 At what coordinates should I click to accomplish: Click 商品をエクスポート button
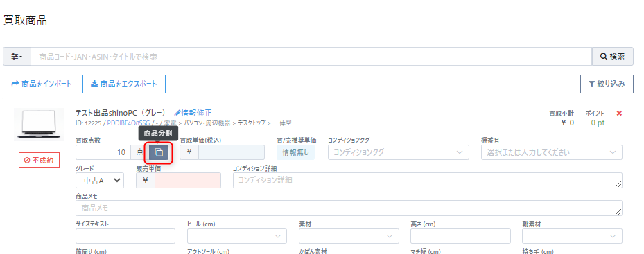124,84
